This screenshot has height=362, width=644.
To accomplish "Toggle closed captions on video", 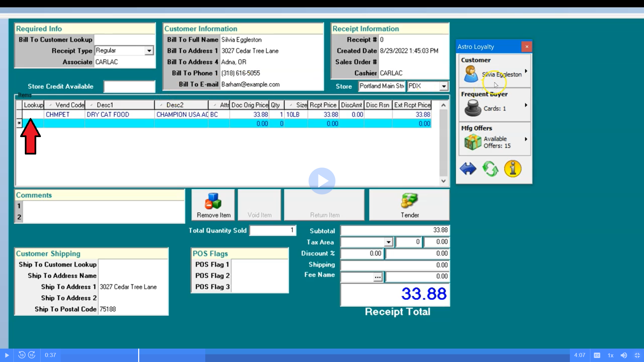I will (597, 355).
